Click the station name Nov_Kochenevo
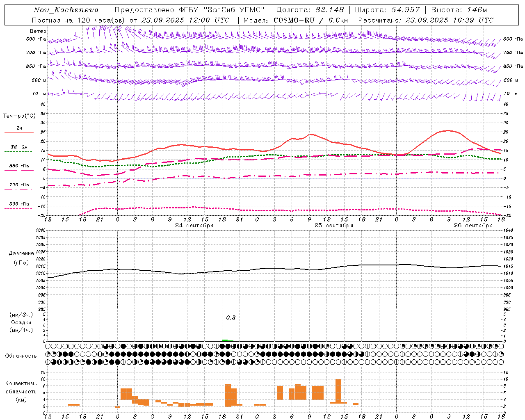Image resolution: width=525 pixels, height=420 pixels. (x=66, y=10)
